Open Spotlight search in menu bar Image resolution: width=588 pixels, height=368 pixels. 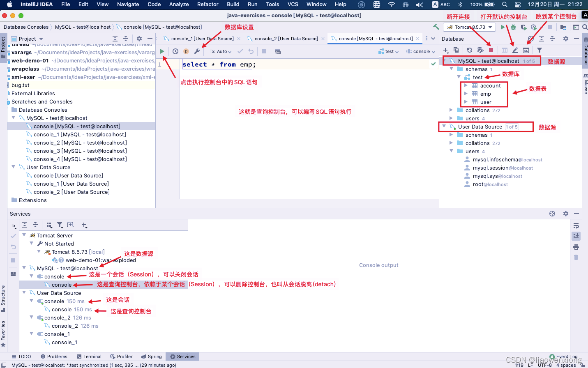pos(504,4)
